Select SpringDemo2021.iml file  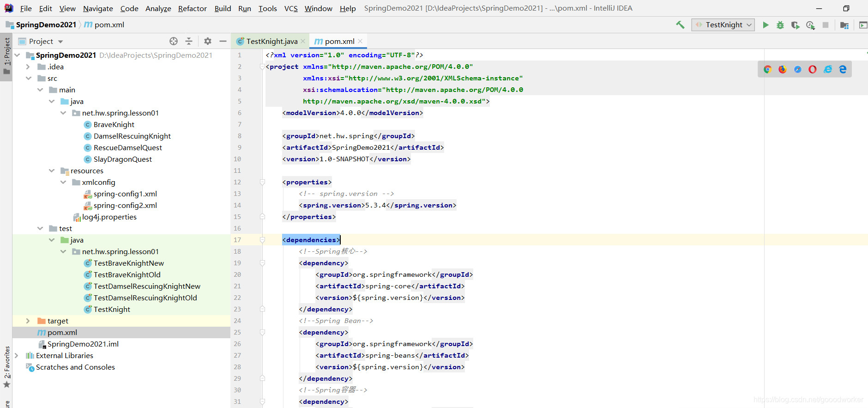point(83,344)
